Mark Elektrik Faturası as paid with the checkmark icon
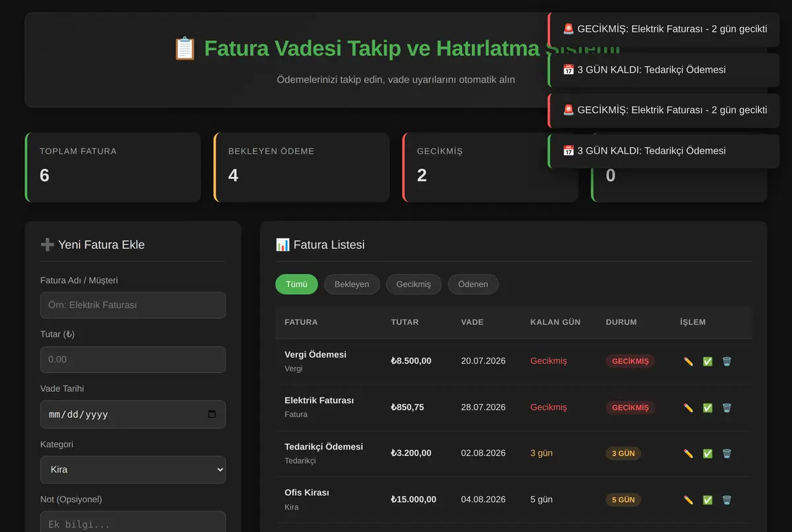Viewport: 792px width, 532px height. click(x=708, y=408)
